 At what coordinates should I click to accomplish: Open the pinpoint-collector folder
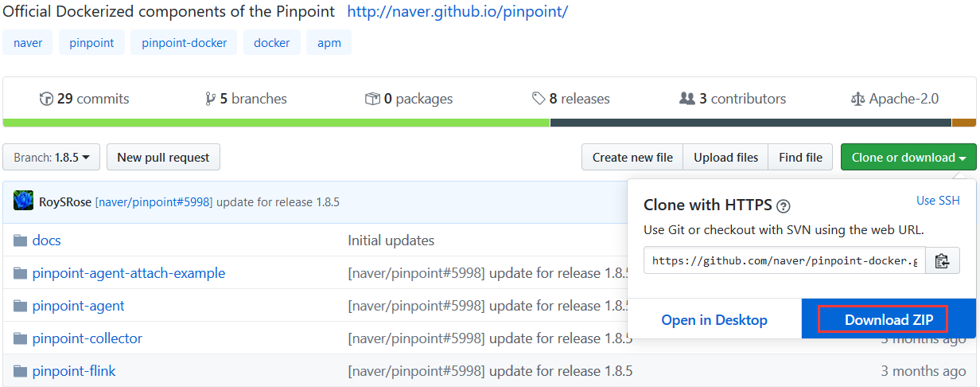click(x=87, y=338)
